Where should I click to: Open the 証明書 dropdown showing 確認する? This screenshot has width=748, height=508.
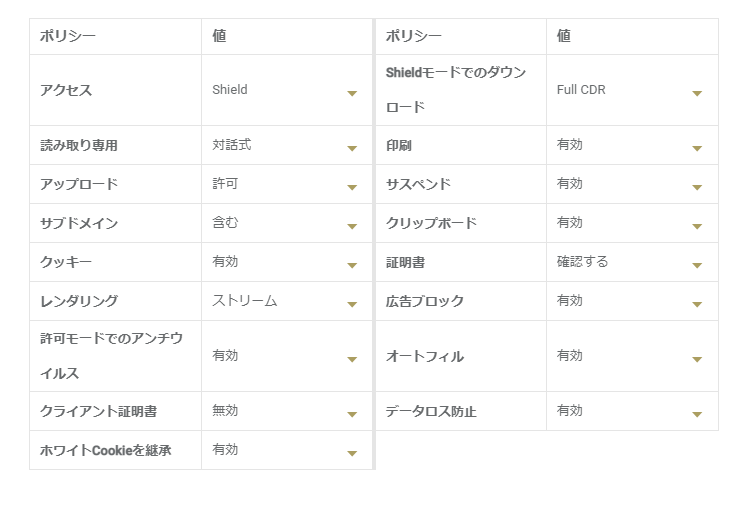(697, 265)
